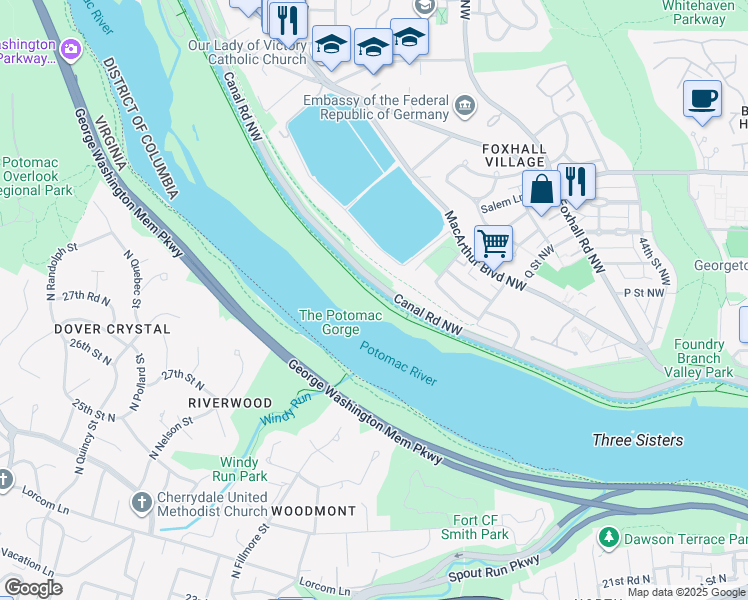Open the Embassy of Germany landmark icon
Image resolution: width=748 pixels, height=600 pixels.
(x=465, y=105)
